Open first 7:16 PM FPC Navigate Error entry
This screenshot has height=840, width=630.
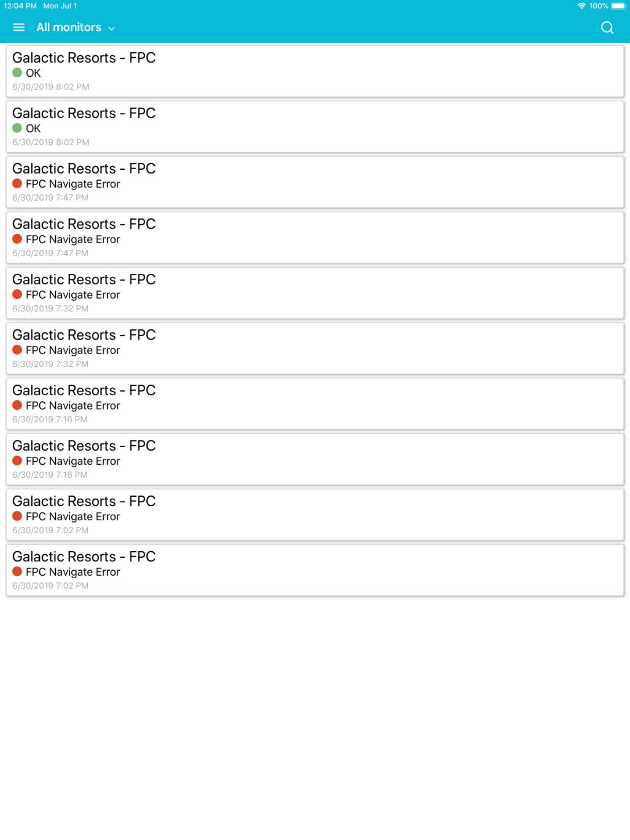click(315, 404)
